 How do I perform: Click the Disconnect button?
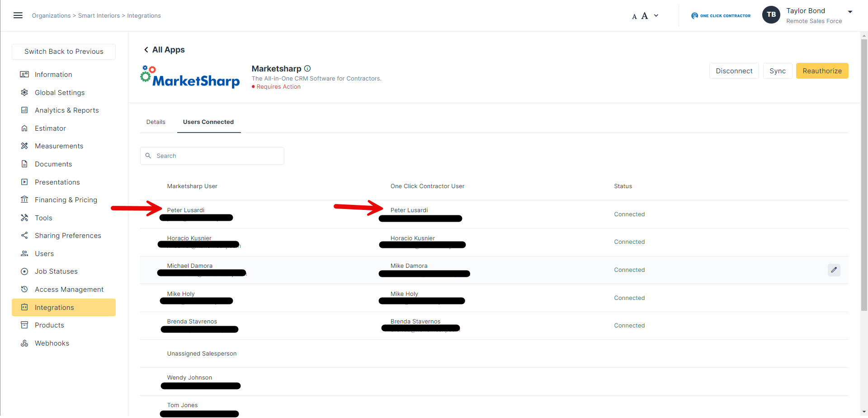734,71
